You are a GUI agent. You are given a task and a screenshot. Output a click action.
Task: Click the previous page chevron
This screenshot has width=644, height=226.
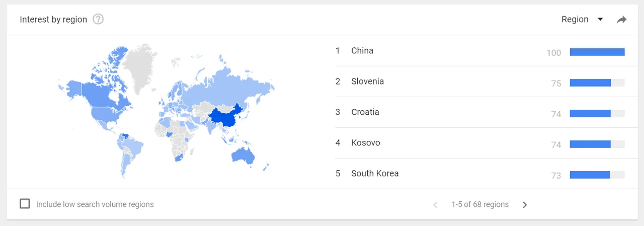(436, 205)
